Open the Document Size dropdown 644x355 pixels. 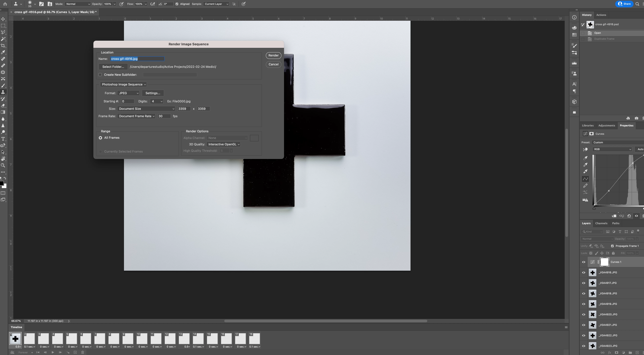click(146, 109)
